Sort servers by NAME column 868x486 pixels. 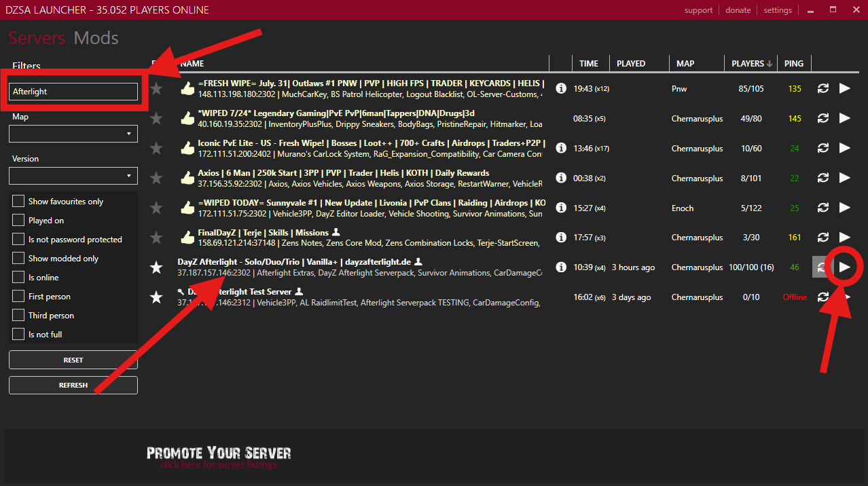click(192, 64)
